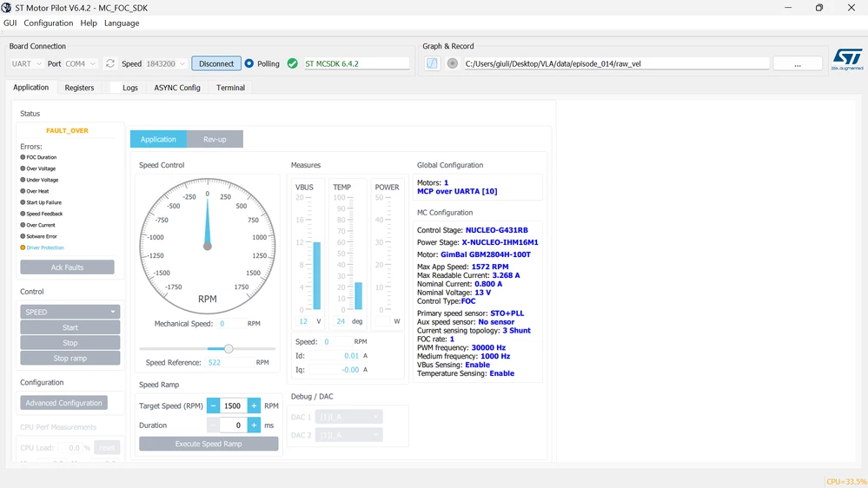The width and height of the screenshot is (868, 488).
Task: Increase Target Speed with plus button
Action: coord(254,406)
